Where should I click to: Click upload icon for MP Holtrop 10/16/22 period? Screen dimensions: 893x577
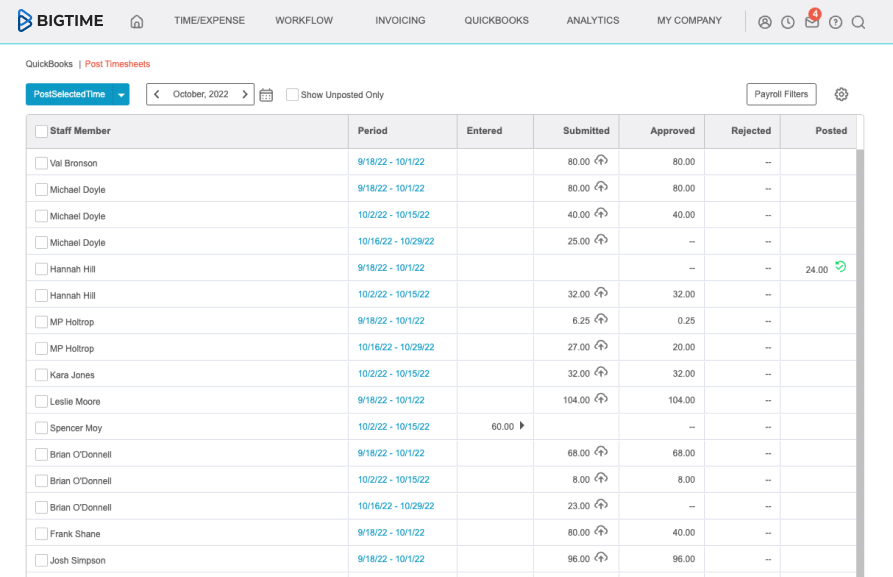click(601, 346)
